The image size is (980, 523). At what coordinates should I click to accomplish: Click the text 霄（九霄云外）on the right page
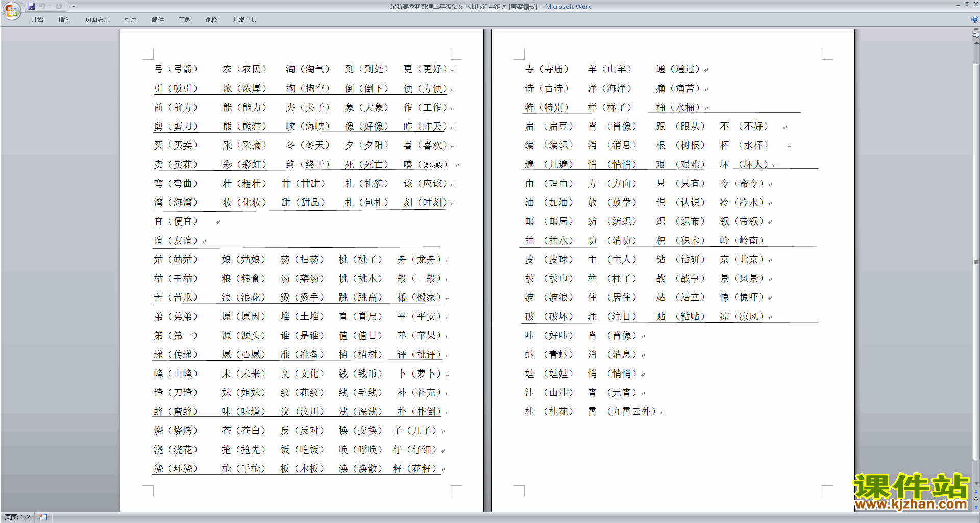click(x=622, y=412)
